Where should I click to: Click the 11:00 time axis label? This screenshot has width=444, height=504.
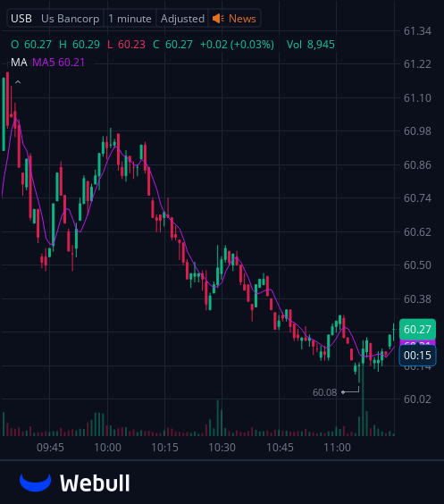point(337,448)
